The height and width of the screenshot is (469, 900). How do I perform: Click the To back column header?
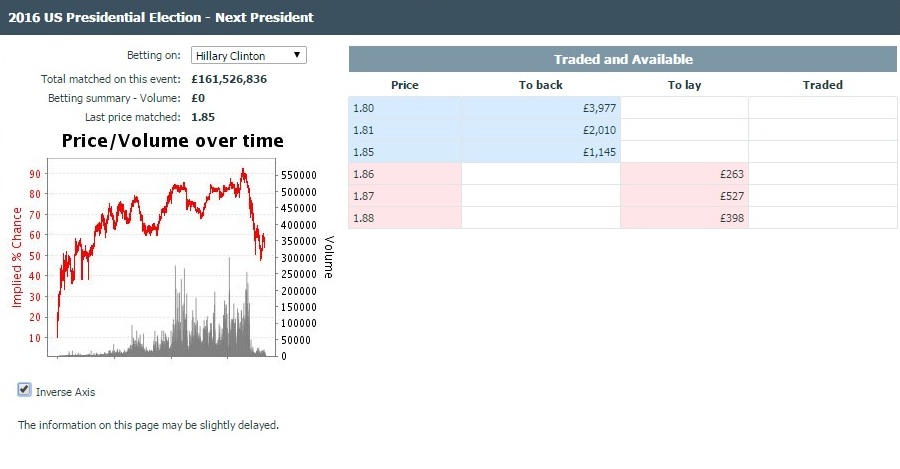541,85
